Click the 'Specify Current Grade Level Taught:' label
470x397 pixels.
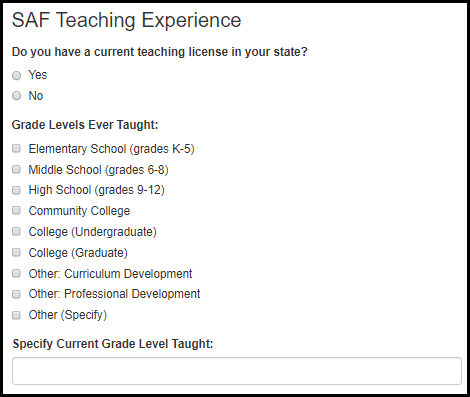pyautogui.click(x=113, y=344)
